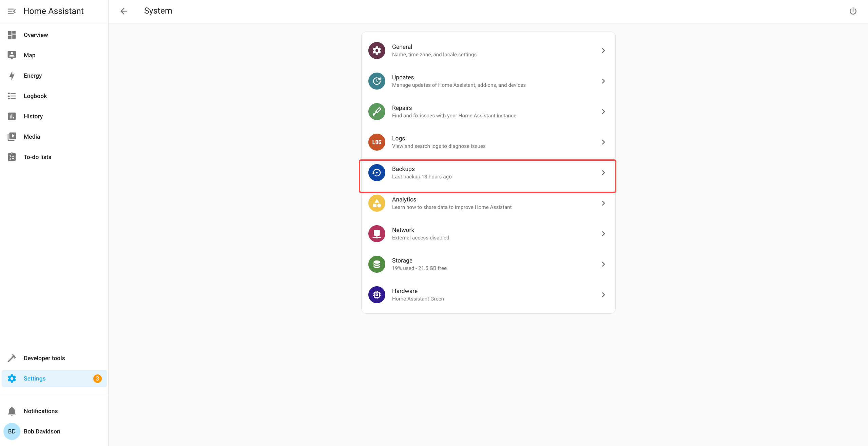Click the Developer tools hammer icon

[12, 358]
